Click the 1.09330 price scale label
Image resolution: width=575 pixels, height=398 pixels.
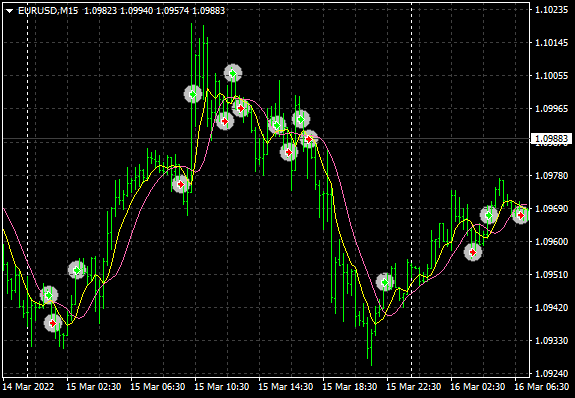click(551, 340)
